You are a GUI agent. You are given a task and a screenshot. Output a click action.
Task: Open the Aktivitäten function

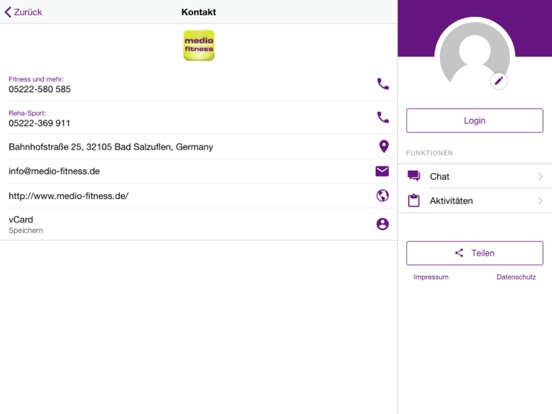(475, 201)
